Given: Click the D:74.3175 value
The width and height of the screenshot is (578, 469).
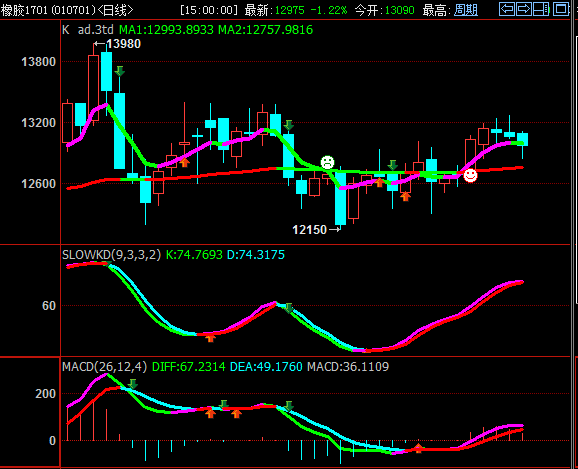Looking at the screenshot, I should (x=256, y=255).
